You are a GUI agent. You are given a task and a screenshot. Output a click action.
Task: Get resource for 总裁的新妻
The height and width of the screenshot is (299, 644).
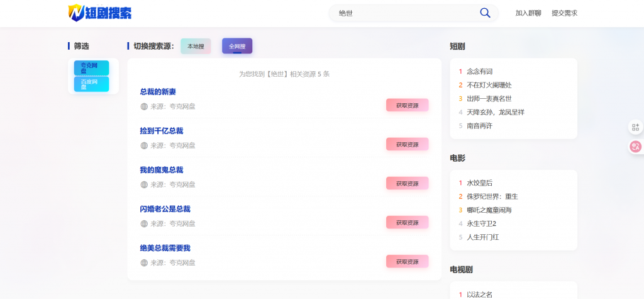[x=407, y=105]
